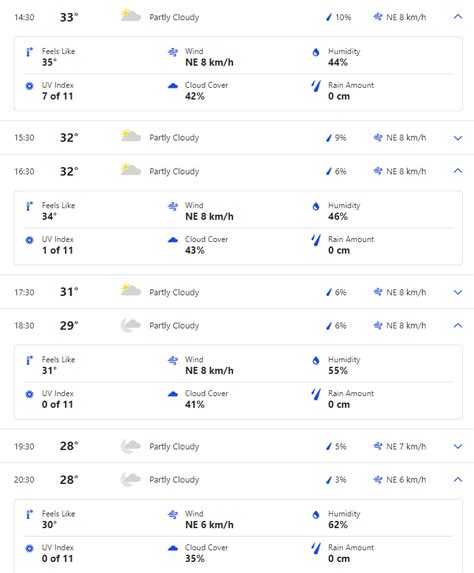Click the Wind icon in the 16:30 details

point(172,206)
